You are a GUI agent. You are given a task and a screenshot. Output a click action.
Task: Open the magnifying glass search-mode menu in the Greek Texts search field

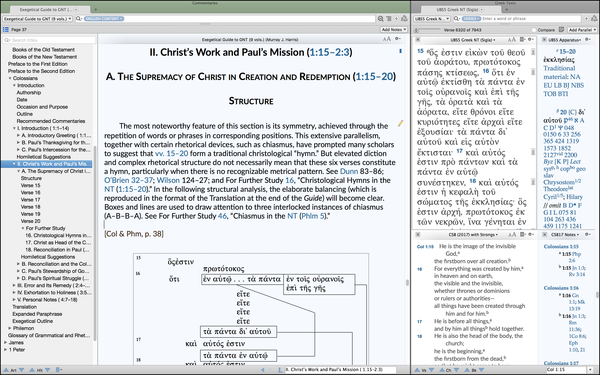[457, 18]
